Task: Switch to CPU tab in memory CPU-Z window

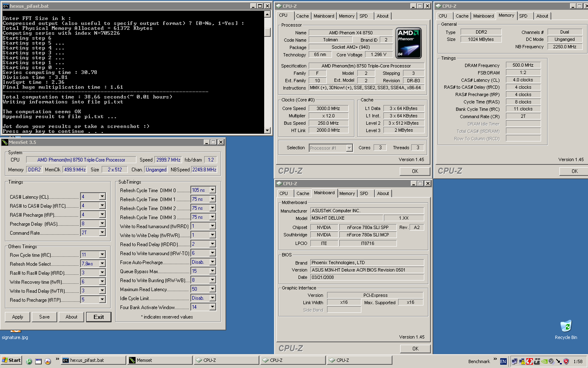Action: (443, 16)
